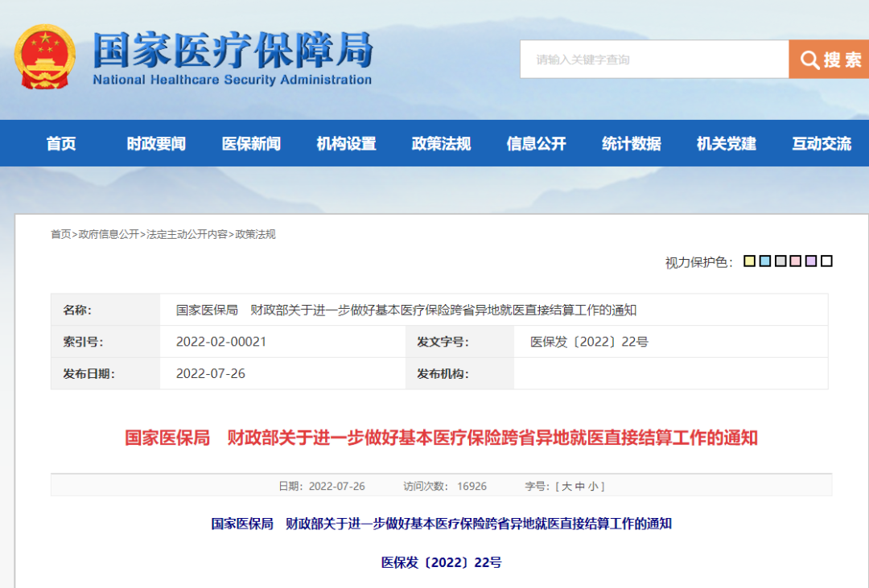The height and width of the screenshot is (588, 869).
Task: Click the orange 搜索 search button
Action: (829, 60)
